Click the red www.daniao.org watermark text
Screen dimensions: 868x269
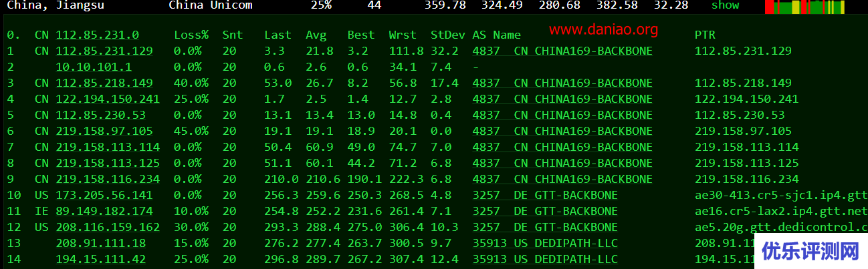[604, 30]
